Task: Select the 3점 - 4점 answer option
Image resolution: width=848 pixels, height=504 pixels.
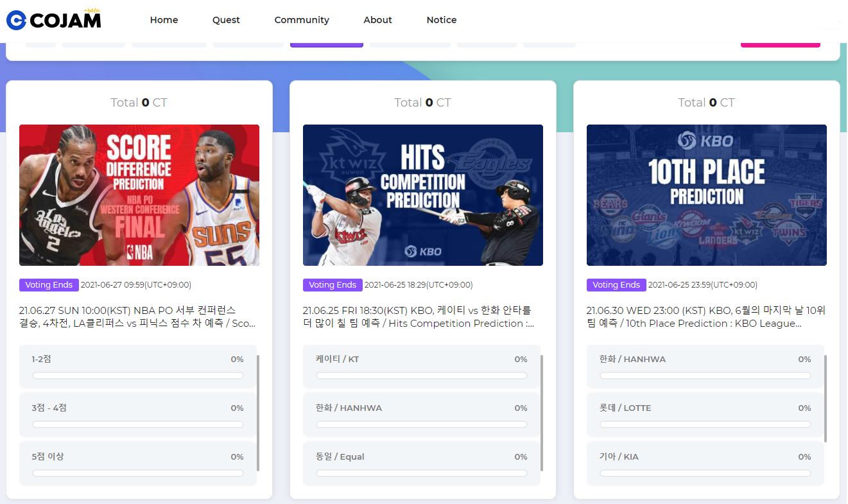Action: coord(137,415)
